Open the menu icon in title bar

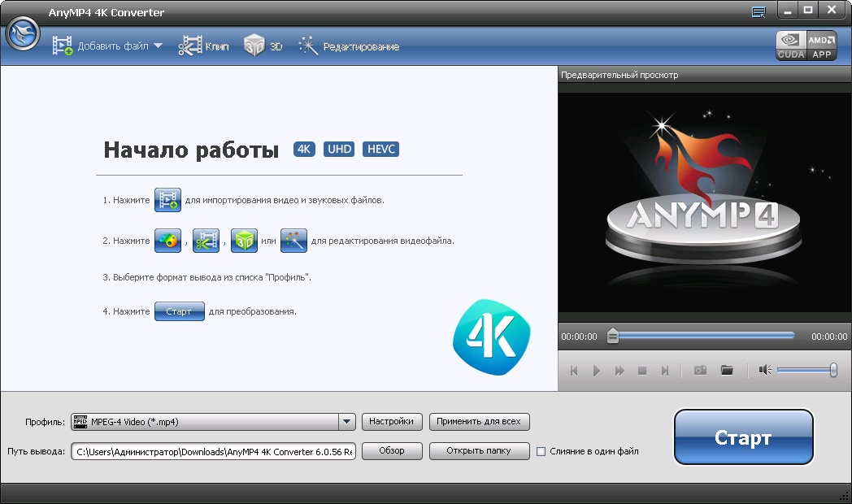tap(759, 12)
